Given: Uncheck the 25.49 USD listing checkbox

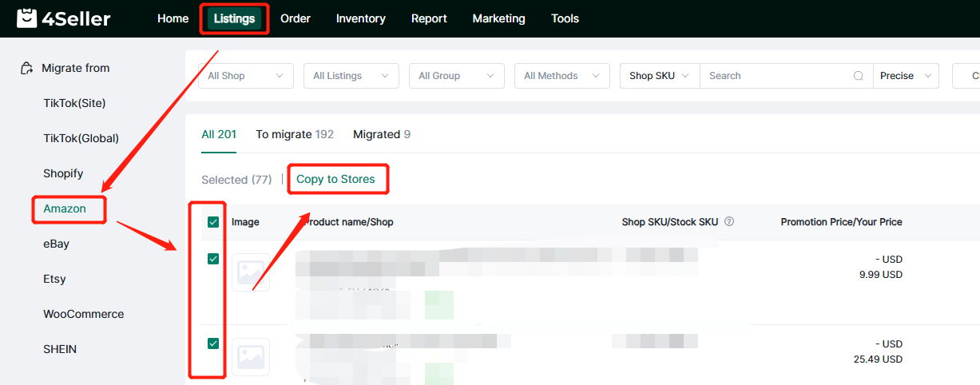Looking at the screenshot, I should tap(213, 343).
